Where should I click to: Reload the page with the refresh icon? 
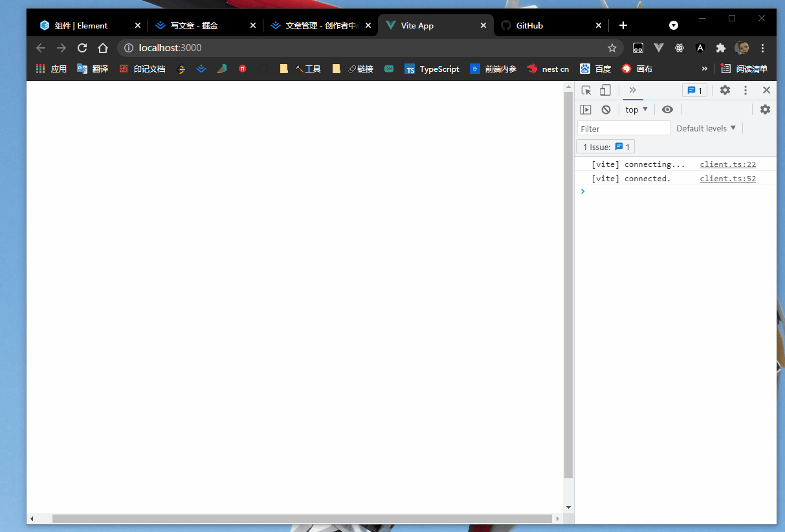pyautogui.click(x=82, y=48)
